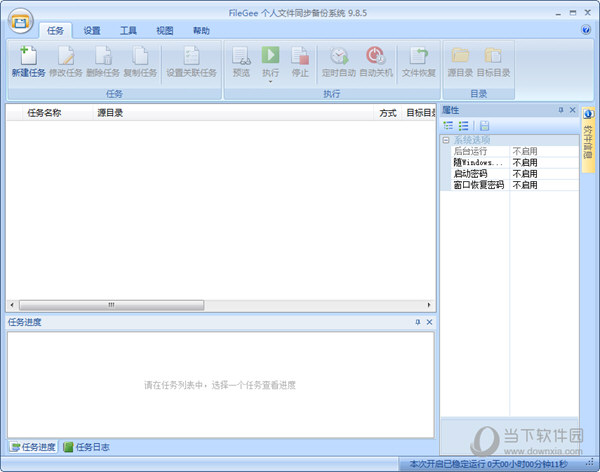Click the left scroll arrow of task list
The height and width of the screenshot is (472, 600).
[12, 305]
